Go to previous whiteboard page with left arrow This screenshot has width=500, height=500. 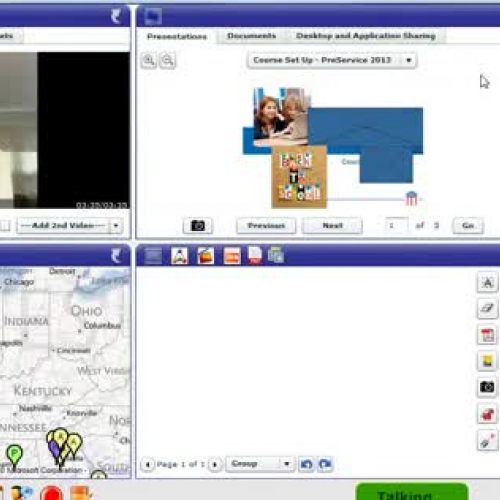tap(148, 464)
